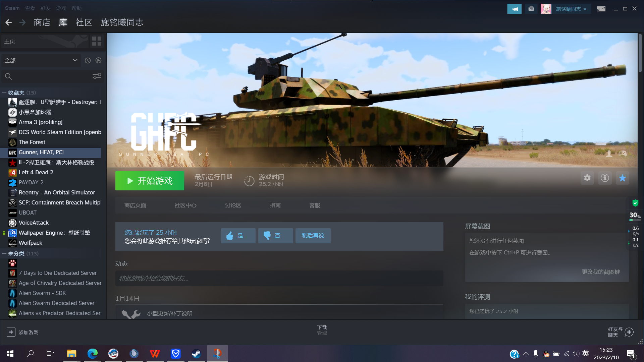Viewport: 644px width, 362px height.
Task: Click the 稍后再说 button
Action: (313, 236)
